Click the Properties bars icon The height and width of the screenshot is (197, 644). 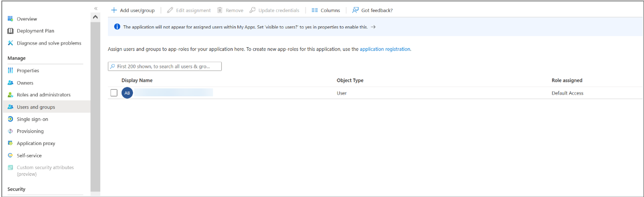click(10, 70)
